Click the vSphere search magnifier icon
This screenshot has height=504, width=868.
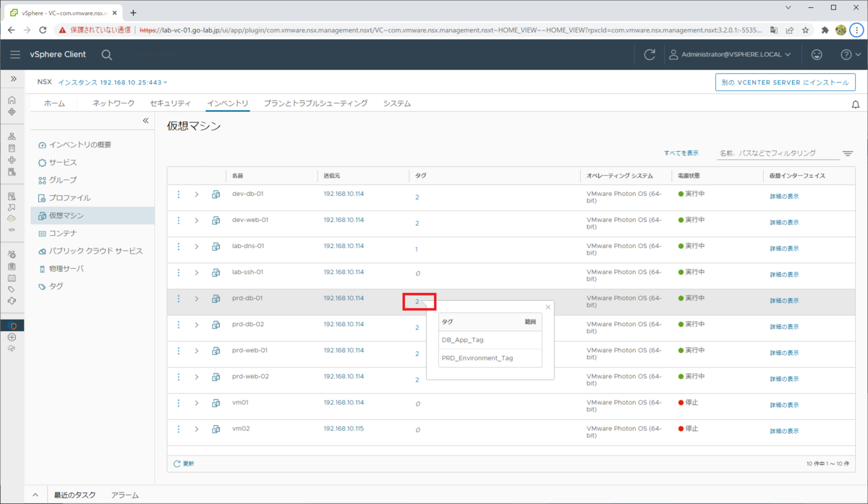106,54
